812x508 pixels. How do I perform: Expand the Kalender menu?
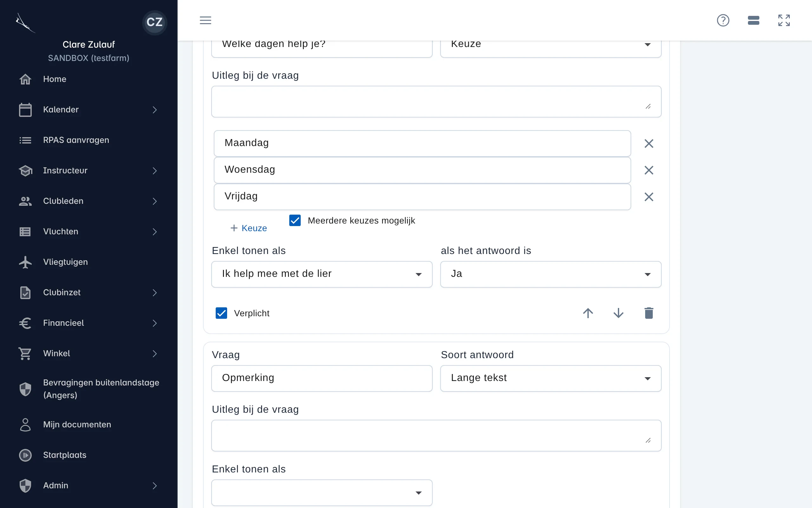88,110
